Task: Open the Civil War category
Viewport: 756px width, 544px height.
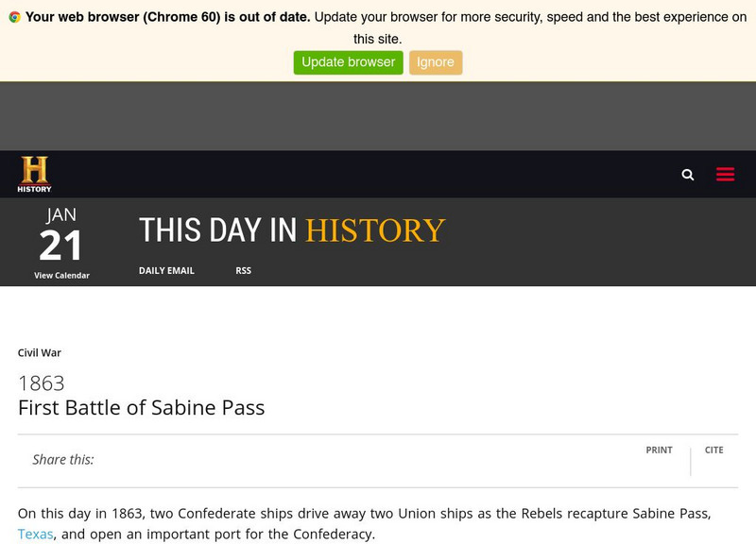Action: point(39,352)
